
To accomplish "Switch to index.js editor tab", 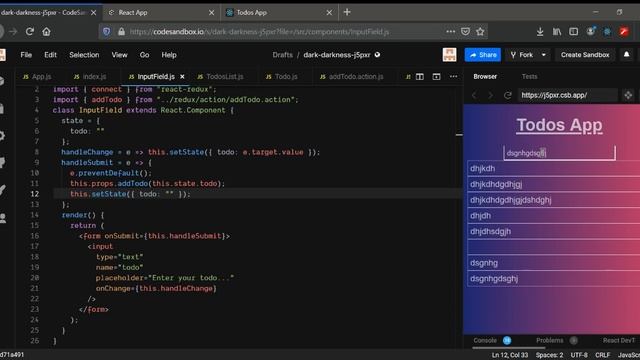I will click(x=90, y=77).
